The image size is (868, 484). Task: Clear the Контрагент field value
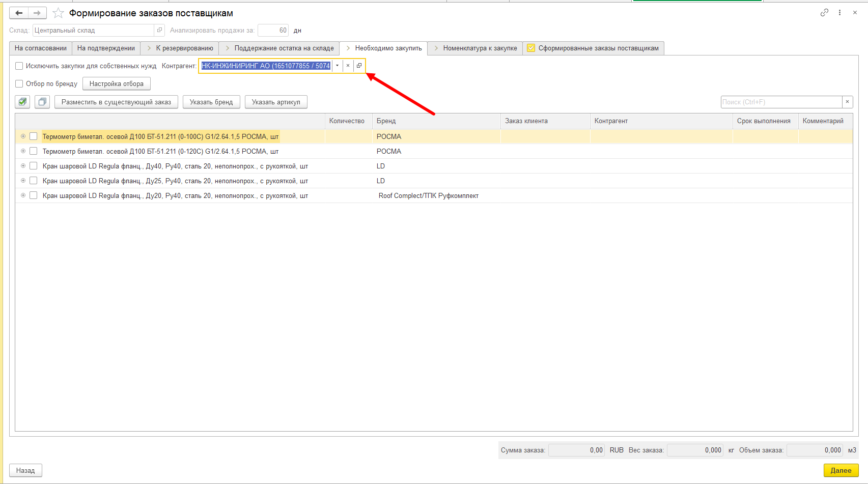[348, 66]
